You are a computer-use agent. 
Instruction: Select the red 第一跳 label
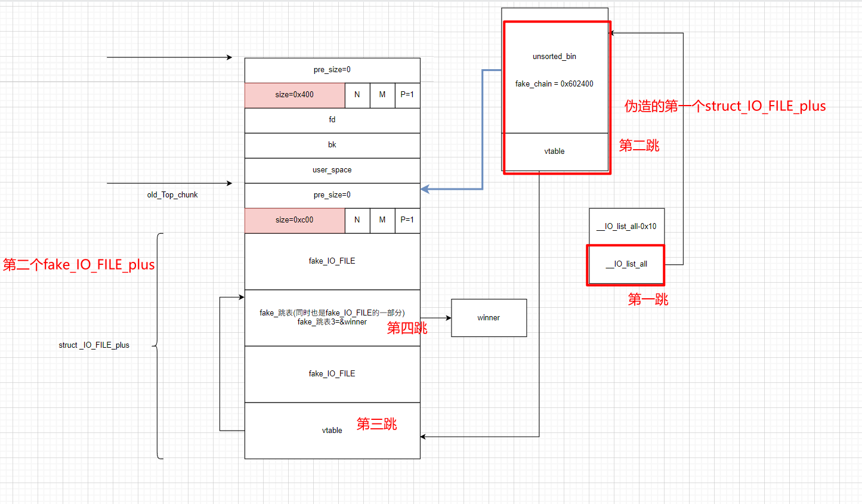[x=648, y=299]
